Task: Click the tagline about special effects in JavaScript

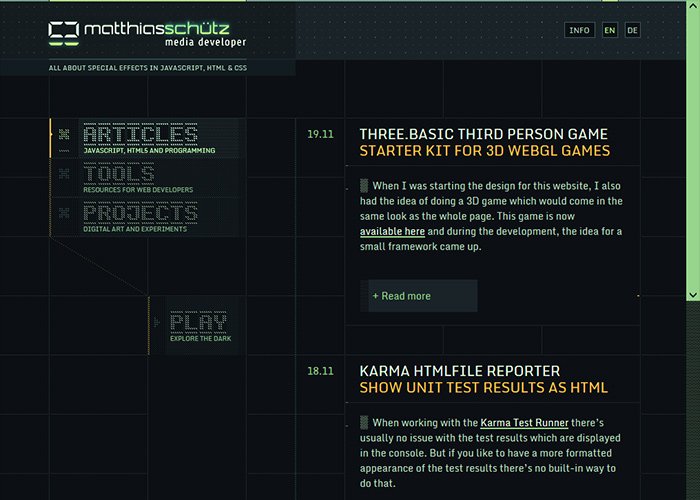Action: click(148, 68)
